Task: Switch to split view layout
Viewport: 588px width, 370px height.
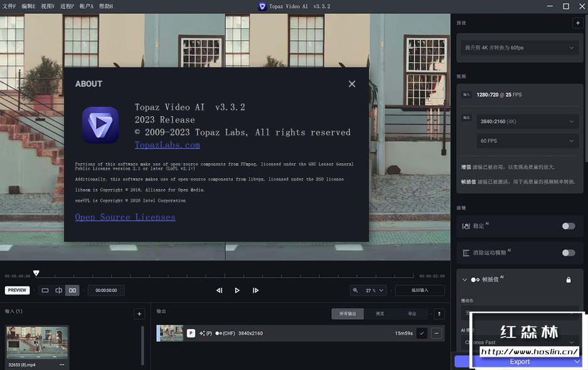Action: click(x=59, y=290)
